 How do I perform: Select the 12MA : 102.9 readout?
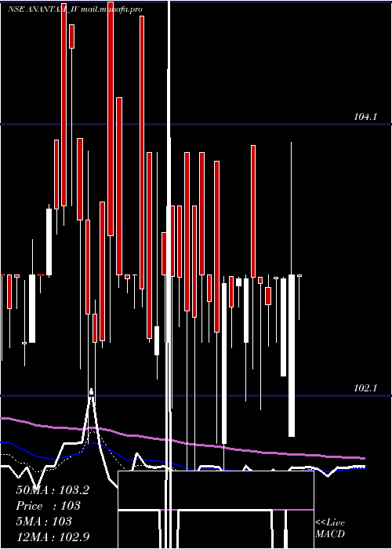pyautogui.click(x=53, y=536)
